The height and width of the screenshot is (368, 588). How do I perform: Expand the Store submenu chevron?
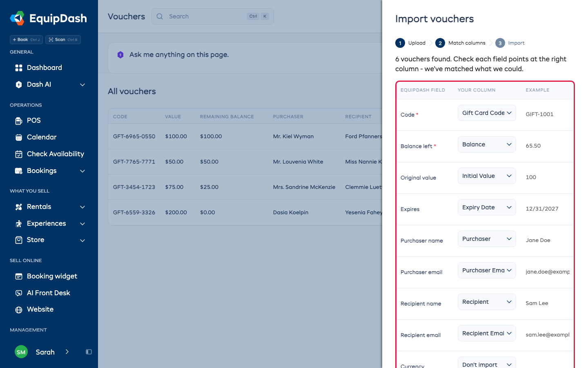tap(82, 240)
